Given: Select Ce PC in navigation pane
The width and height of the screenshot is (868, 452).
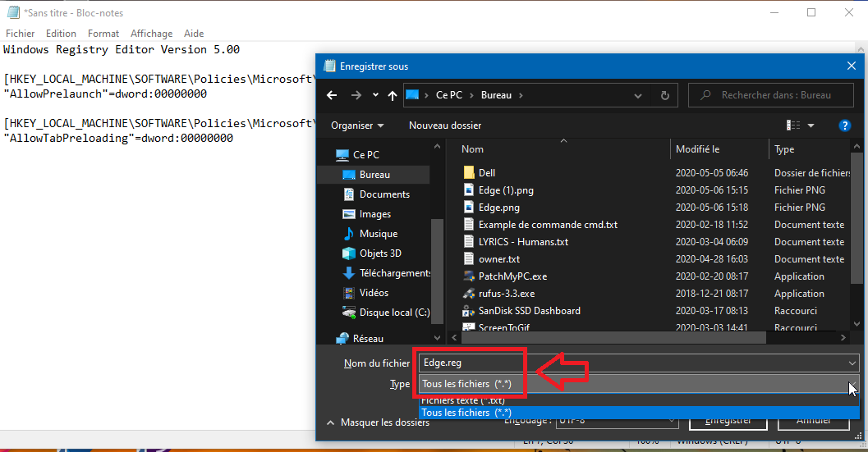Looking at the screenshot, I should click(x=366, y=155).
